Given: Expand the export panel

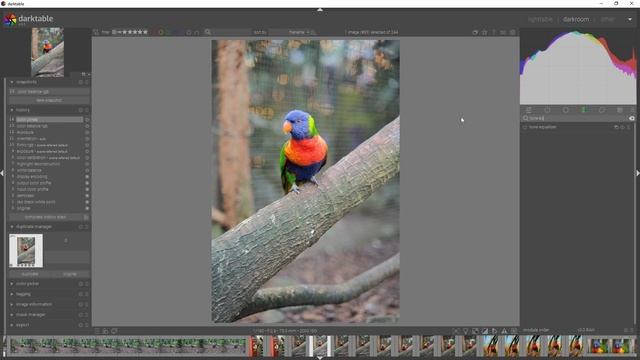Looking at the screenshot, I should (x=12, y=325).
